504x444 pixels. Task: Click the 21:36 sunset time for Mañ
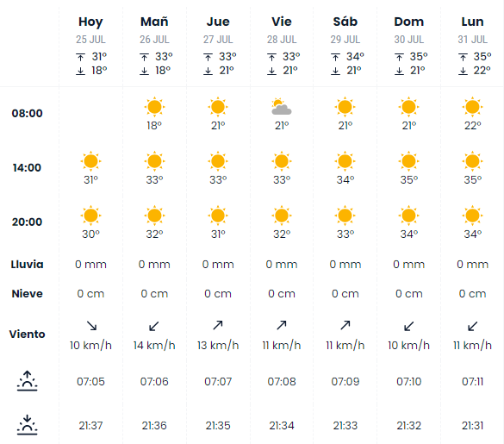click(154, 426)
